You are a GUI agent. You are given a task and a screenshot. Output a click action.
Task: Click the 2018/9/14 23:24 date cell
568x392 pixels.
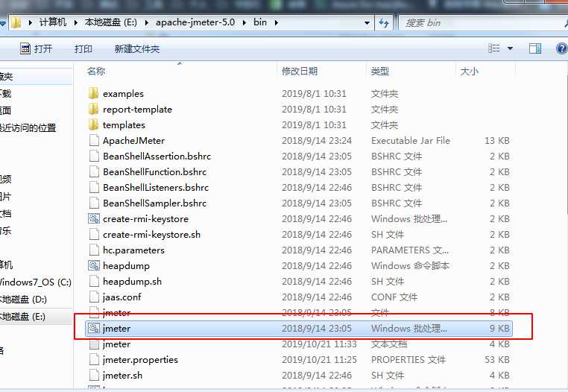[x=317, y=141]
